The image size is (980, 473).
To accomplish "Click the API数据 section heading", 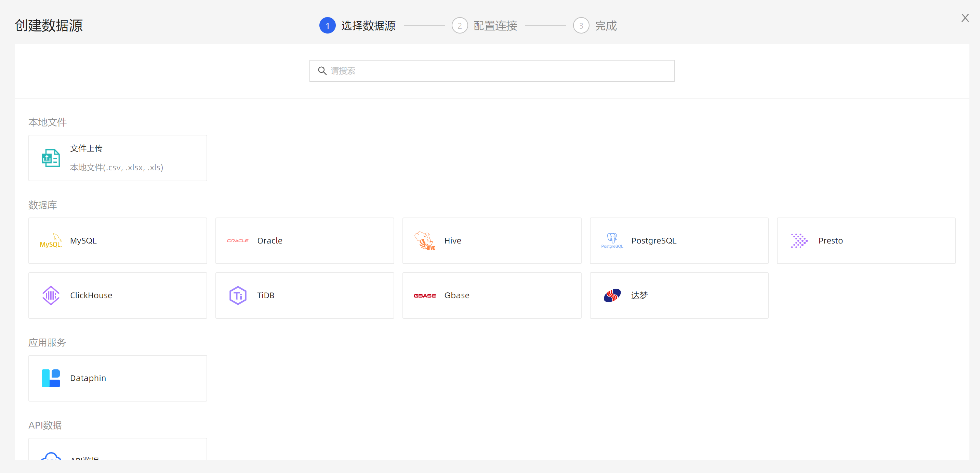I will click(x=45, y=425).
